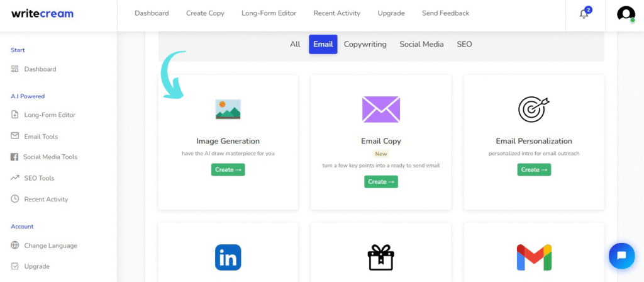Viewport: 644px width, 282px height.
Task: Click the purple Email Copy envelope icon
Action: [x=380, y=110]
